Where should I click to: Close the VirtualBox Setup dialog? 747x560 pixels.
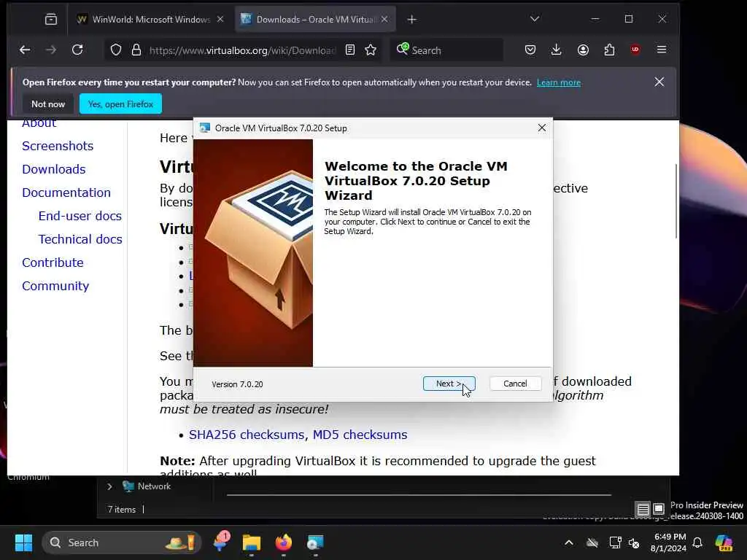[542, 128]
